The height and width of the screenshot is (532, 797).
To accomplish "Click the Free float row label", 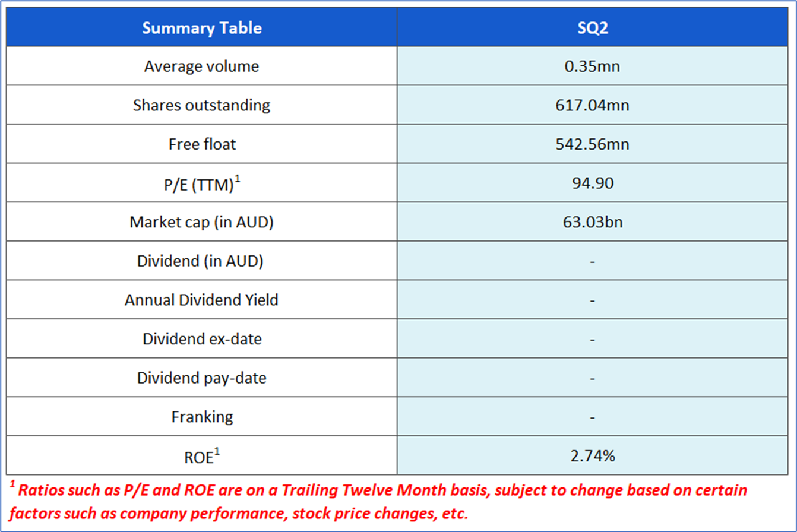I will tap(201, 144).
